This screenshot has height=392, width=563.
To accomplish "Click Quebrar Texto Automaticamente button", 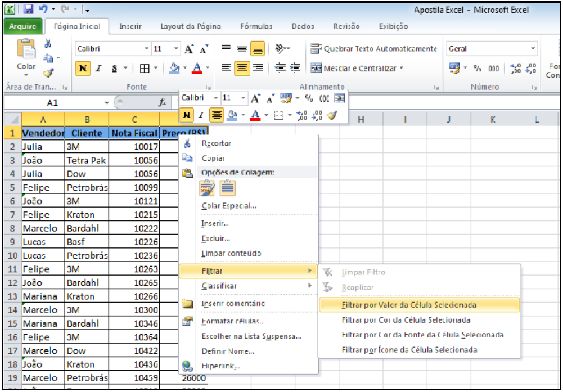I will pos(373,49).
